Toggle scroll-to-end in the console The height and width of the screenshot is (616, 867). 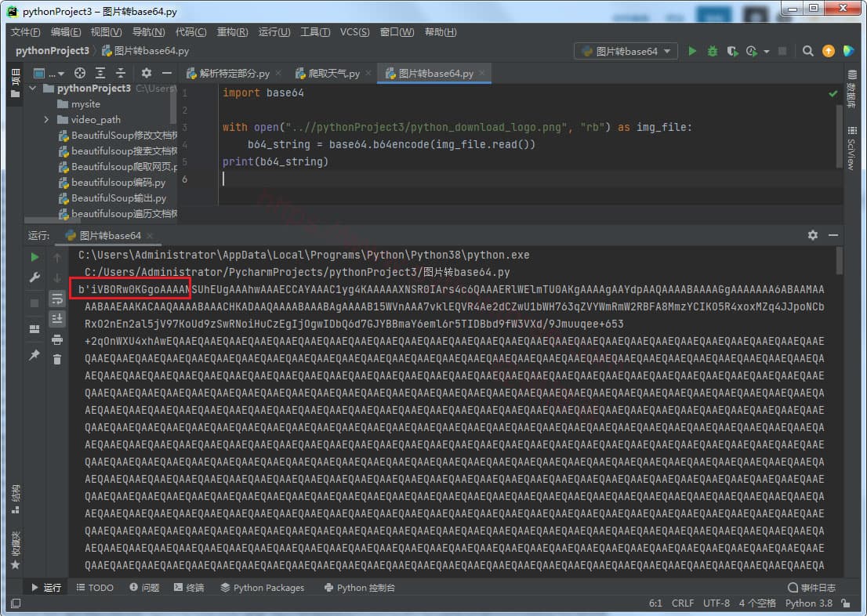pos(56,318)
